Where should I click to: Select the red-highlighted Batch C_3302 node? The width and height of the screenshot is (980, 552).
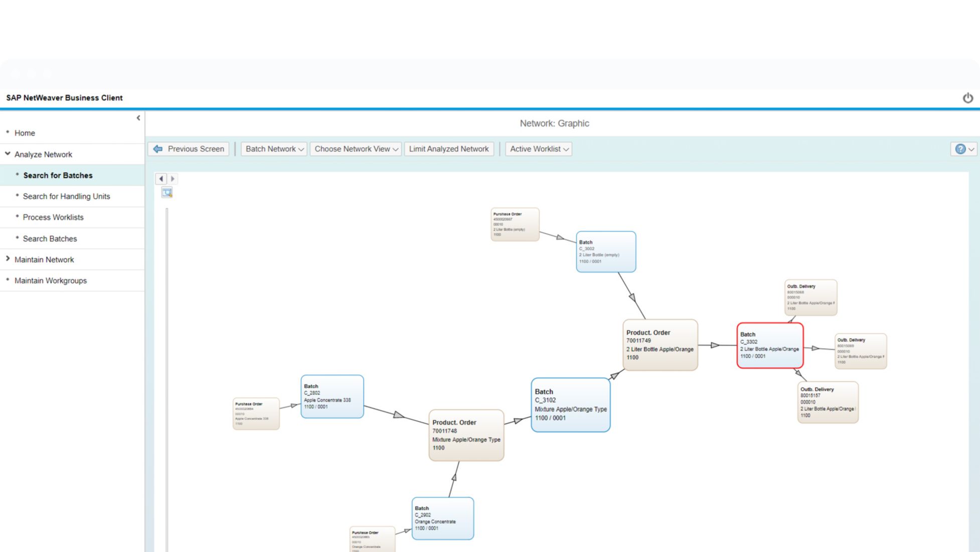click(x=770, y=345)
